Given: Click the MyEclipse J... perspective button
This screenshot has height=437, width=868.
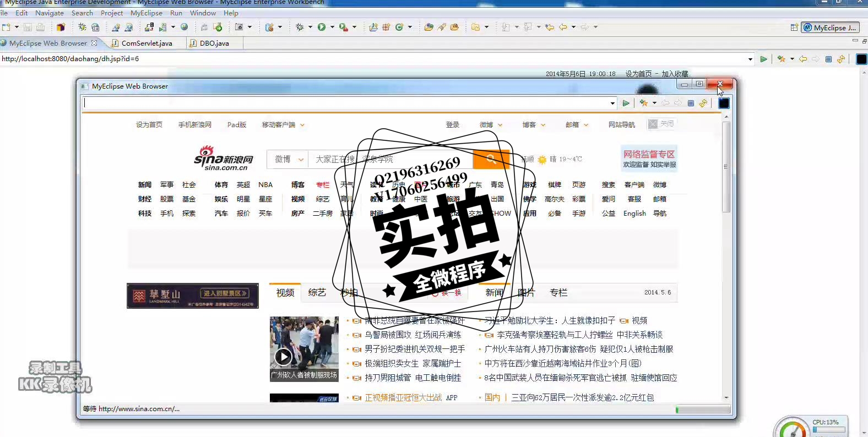Looking at the screenshot, I should [x=830, y=28].
